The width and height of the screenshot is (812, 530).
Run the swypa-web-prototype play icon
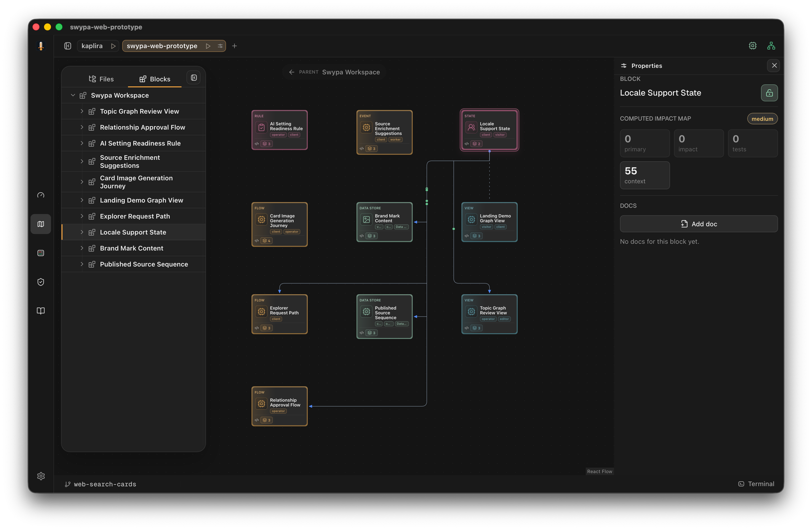208,46
